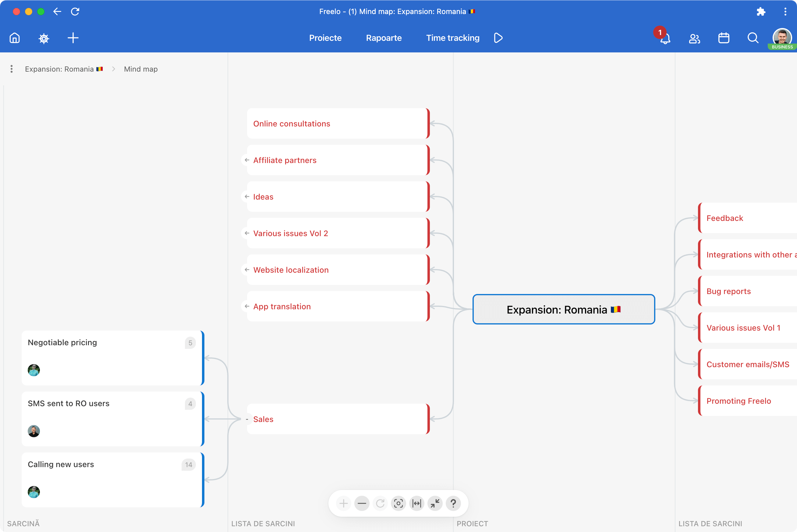Select the Bug reports node
The height and width of the screenshot is (532, 797).
748,291
